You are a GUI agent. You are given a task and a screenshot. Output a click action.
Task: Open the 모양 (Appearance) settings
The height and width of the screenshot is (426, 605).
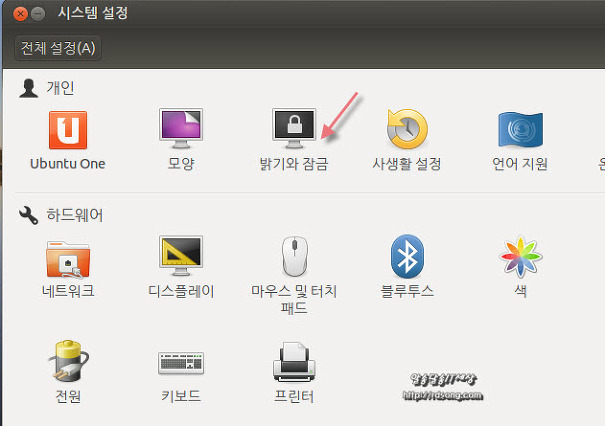[181, 131]
